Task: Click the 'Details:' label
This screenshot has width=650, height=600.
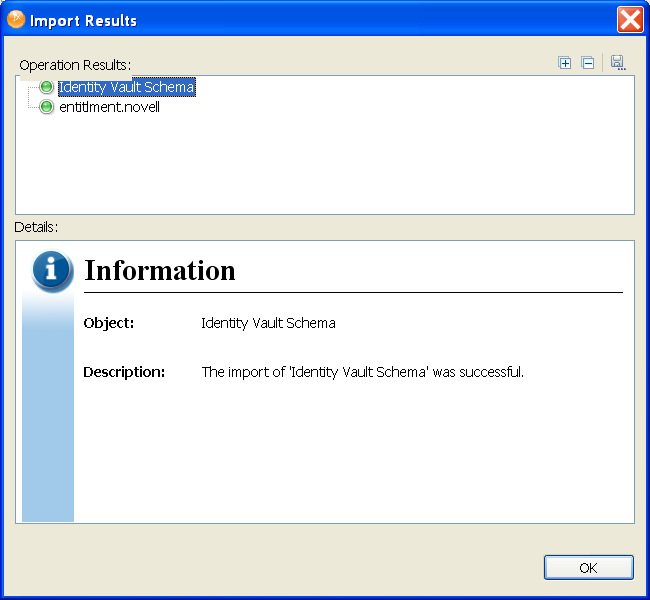Action: point(36,227)
